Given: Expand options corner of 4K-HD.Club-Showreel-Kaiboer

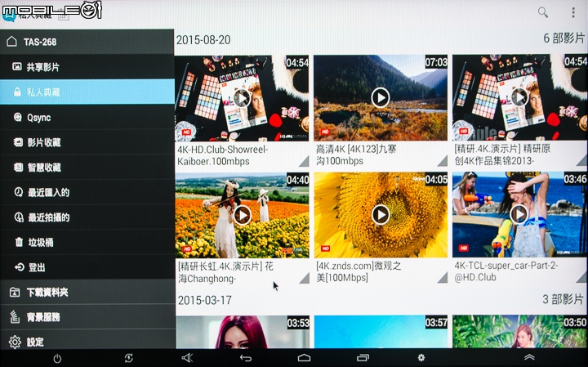Looking at the screenshot, I should tap(304, 162).
